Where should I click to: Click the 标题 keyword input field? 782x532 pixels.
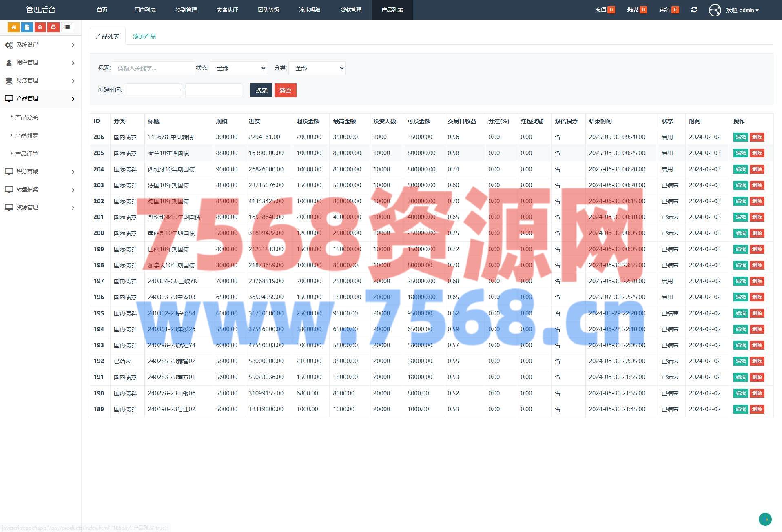pos(153,68)
